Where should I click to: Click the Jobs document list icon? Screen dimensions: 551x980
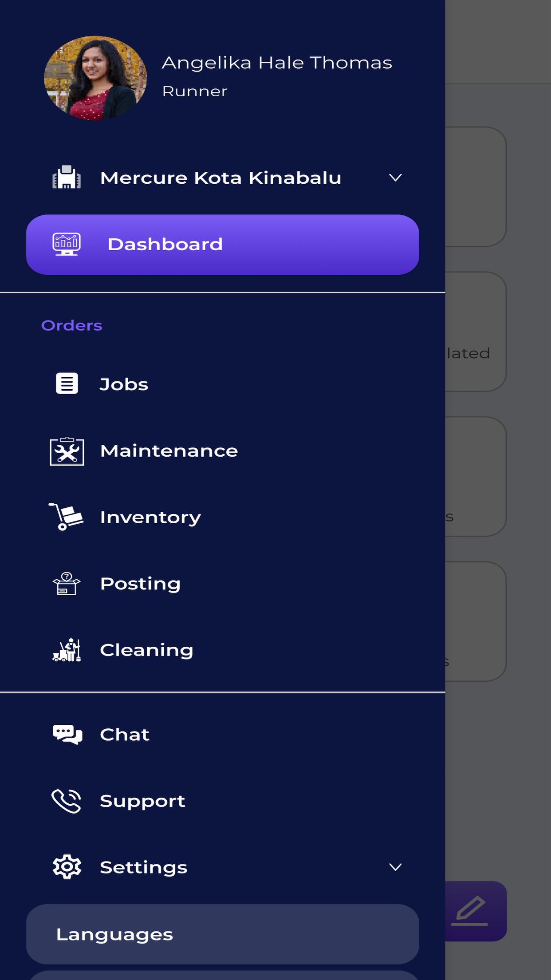point(67,383)
